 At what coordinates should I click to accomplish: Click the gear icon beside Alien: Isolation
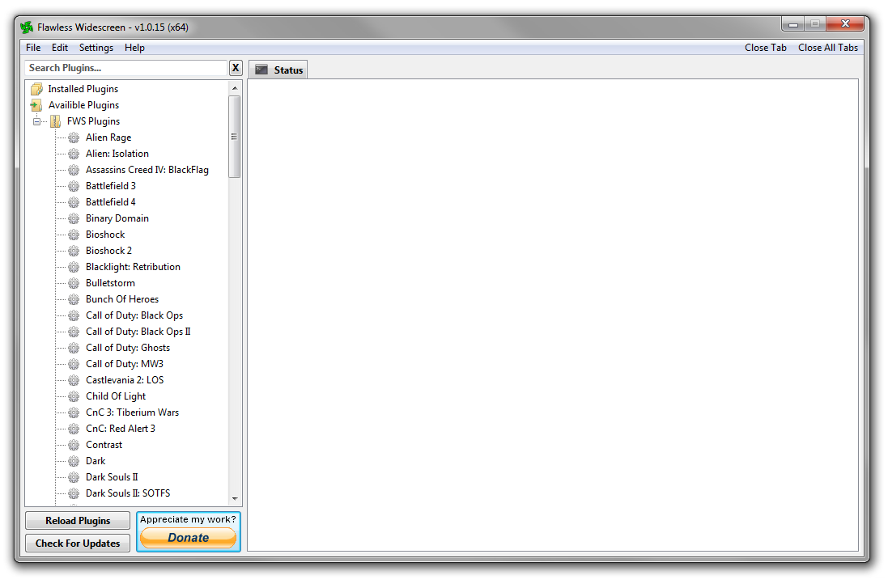pyautogui.click(x=74, y=154)
